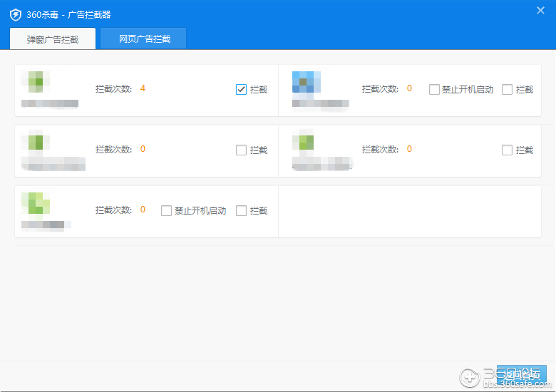The width and height of the screenshot is (556, 392).
Task: Click the app icon of entry with 4 interceptions
Action: (x=34, y=82)
